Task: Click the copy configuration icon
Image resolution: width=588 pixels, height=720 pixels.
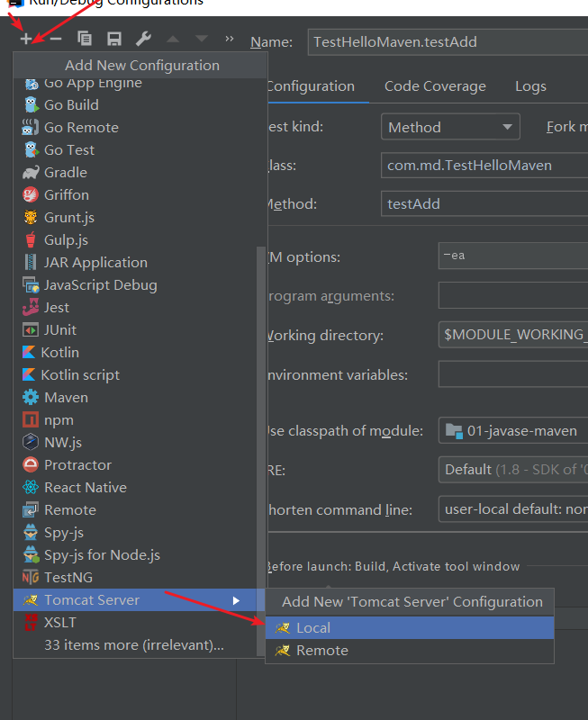Action: coord(85,39)
